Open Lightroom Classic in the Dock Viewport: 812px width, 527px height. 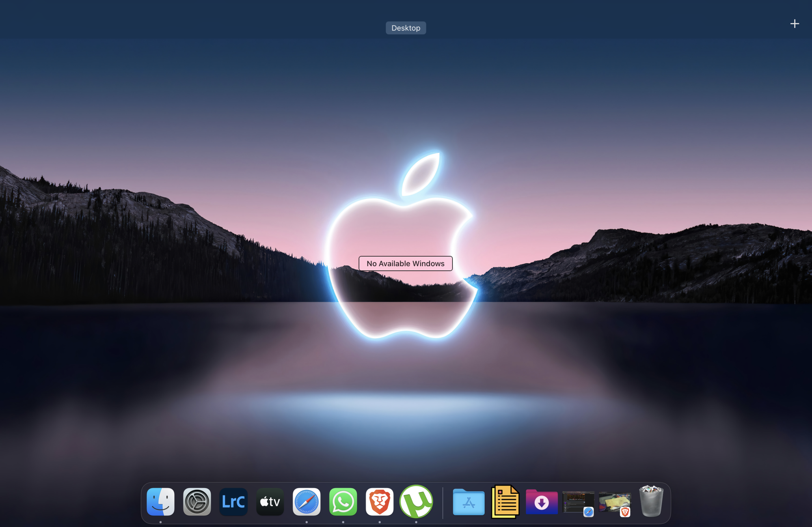233,502
